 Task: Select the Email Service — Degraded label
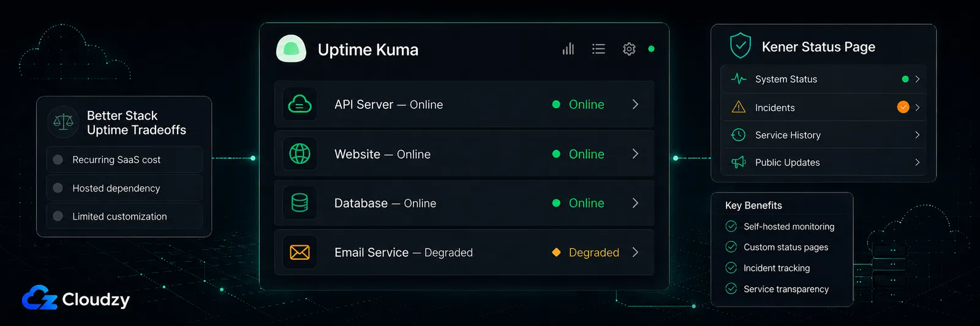point(404,252)
